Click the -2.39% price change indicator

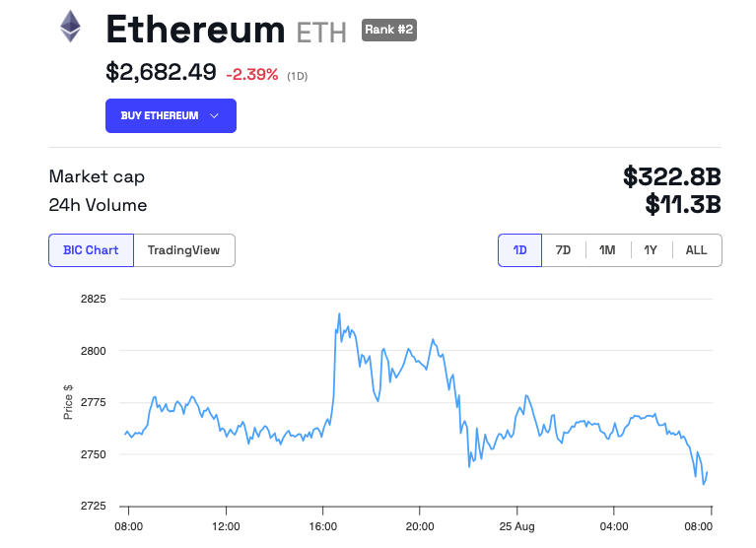pos(252,74)
